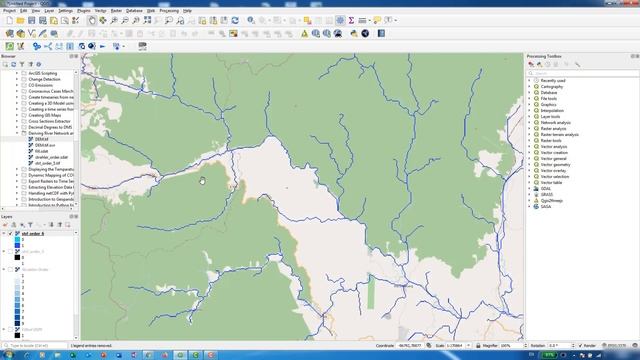Open the Layer menu
640x360 pixels.
click(49, 11)
